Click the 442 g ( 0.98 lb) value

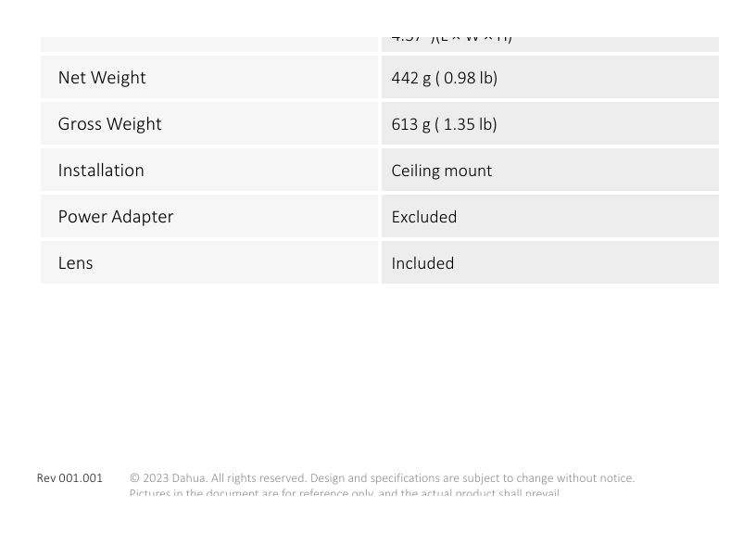click(444, 78)
